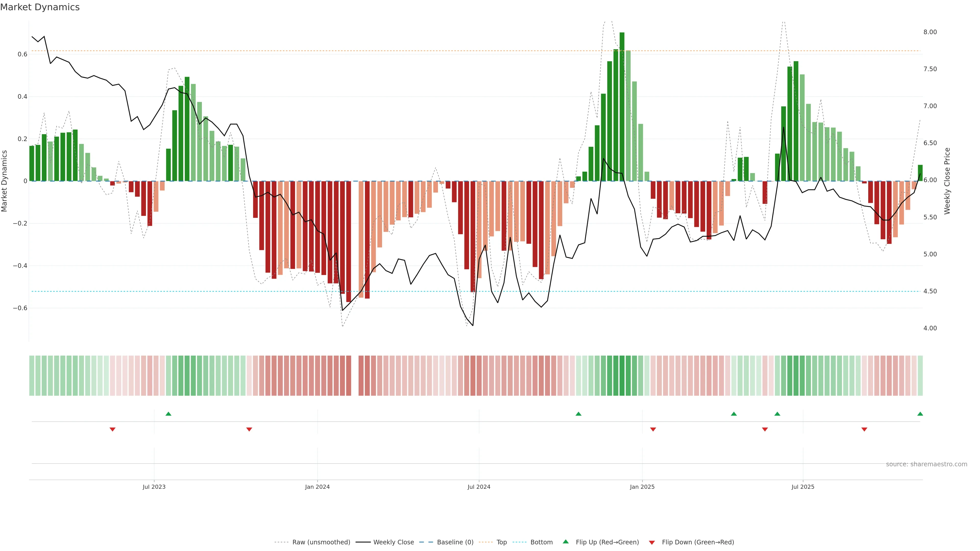Click the Flip Up legend triangle icon
Screen dimensions: 980x551
pos(566,542)
